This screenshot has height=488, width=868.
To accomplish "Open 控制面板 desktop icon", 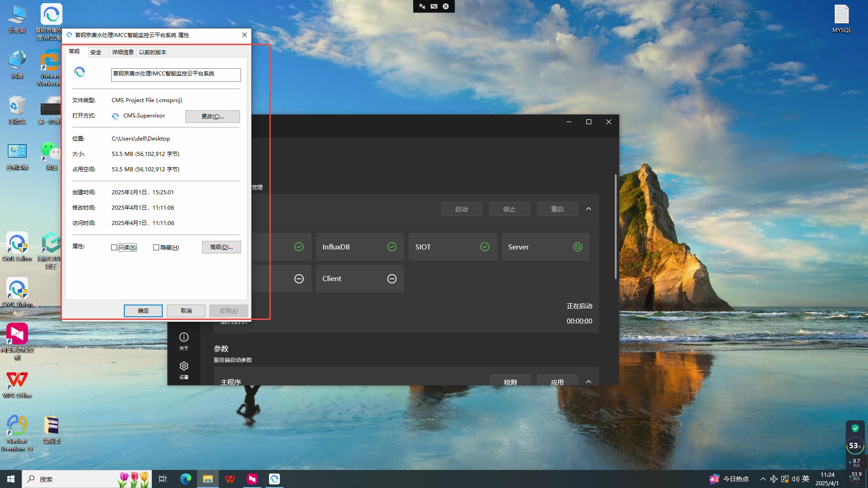I will (17, 156).
